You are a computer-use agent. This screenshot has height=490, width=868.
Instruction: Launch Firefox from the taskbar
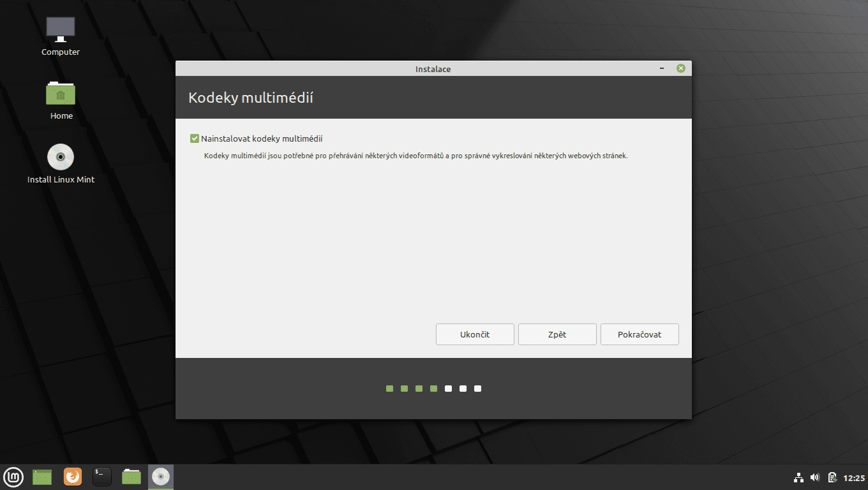(x=72, y=477)
